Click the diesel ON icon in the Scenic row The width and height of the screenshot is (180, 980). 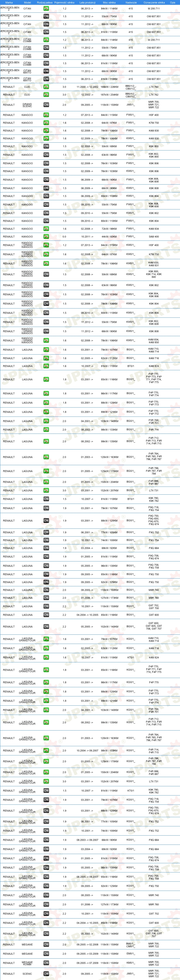(46, 974)
